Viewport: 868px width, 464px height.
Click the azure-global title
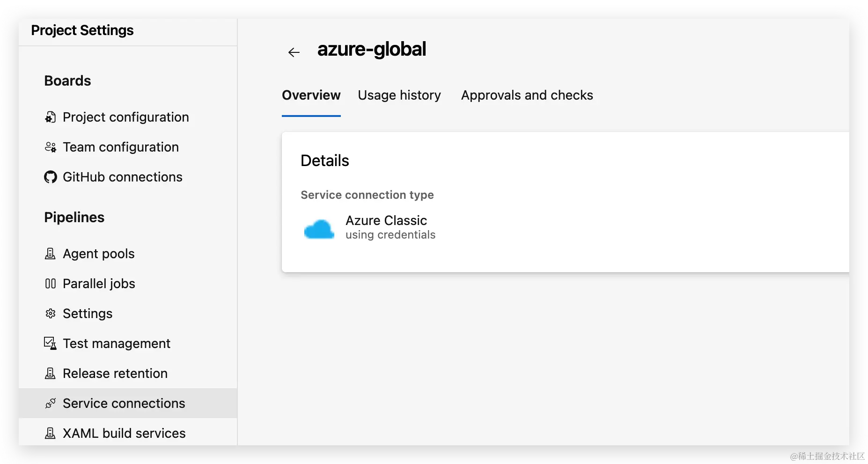(x=372, y=49)
